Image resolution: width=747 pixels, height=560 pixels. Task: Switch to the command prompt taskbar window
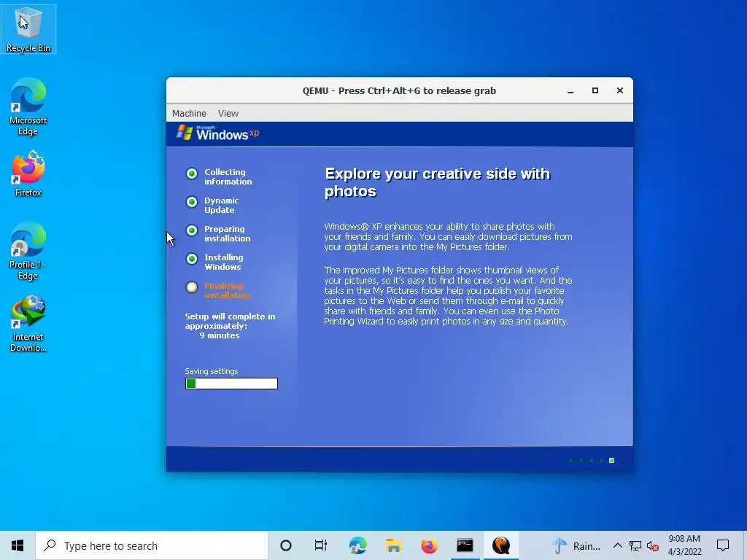coord(465,545)
